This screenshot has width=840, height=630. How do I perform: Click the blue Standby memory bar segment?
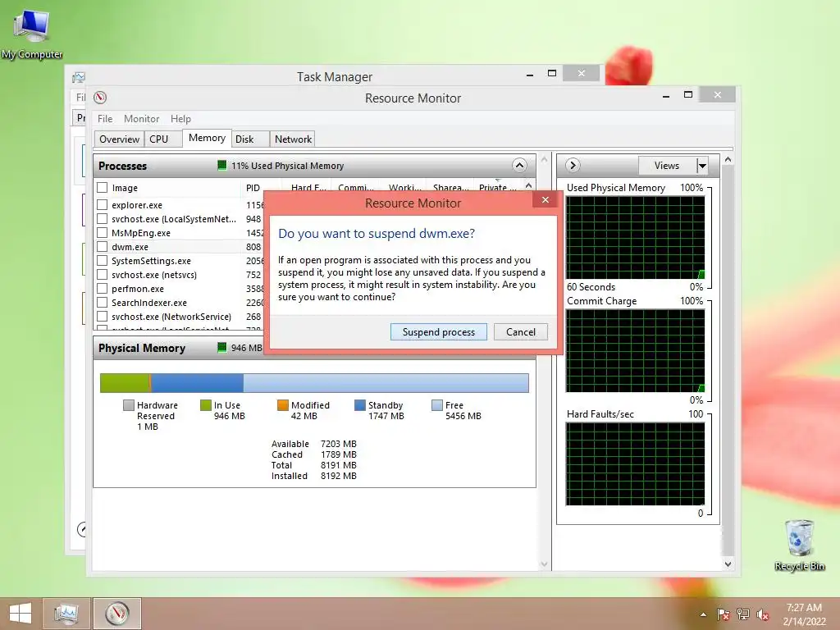click(x=197, y=383)
